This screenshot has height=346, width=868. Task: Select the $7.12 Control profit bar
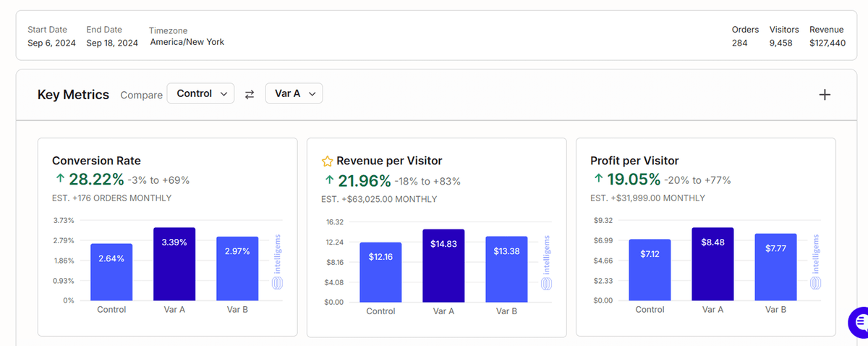point(650,269)
